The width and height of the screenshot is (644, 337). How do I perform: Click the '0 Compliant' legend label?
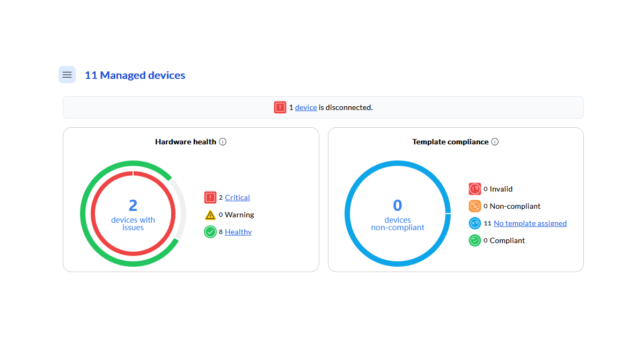[504, 240]
